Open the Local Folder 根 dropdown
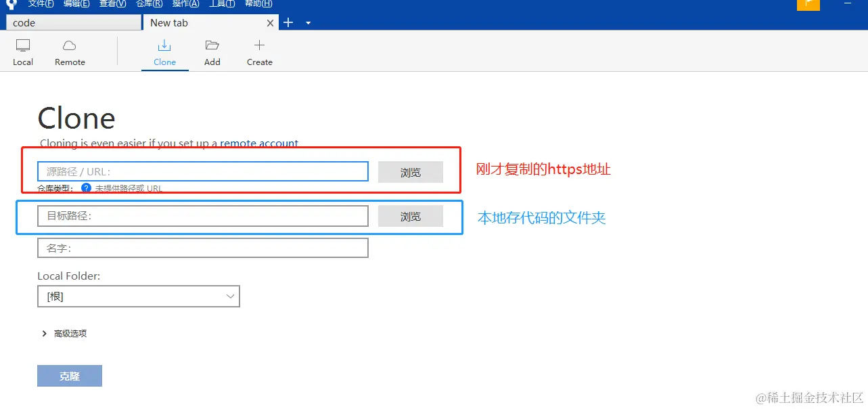 coord(139,297)
